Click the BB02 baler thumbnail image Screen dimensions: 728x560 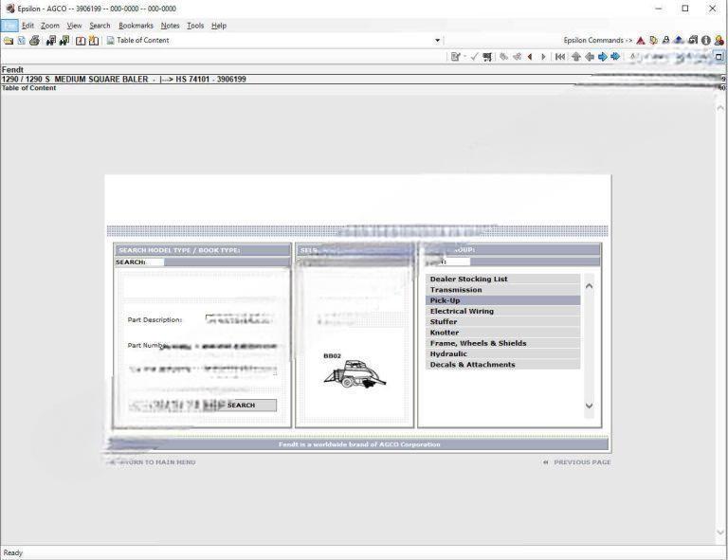click(x=354, y=372)
